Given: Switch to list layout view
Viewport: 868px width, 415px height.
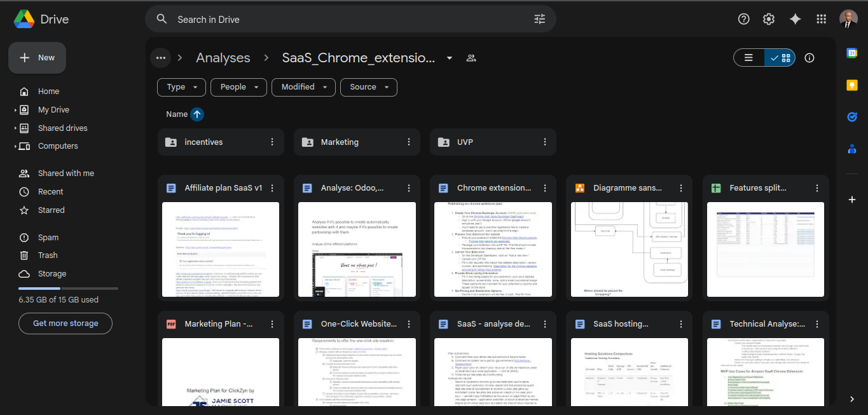Looking at the screenshot, I should (x=749, y=58).
